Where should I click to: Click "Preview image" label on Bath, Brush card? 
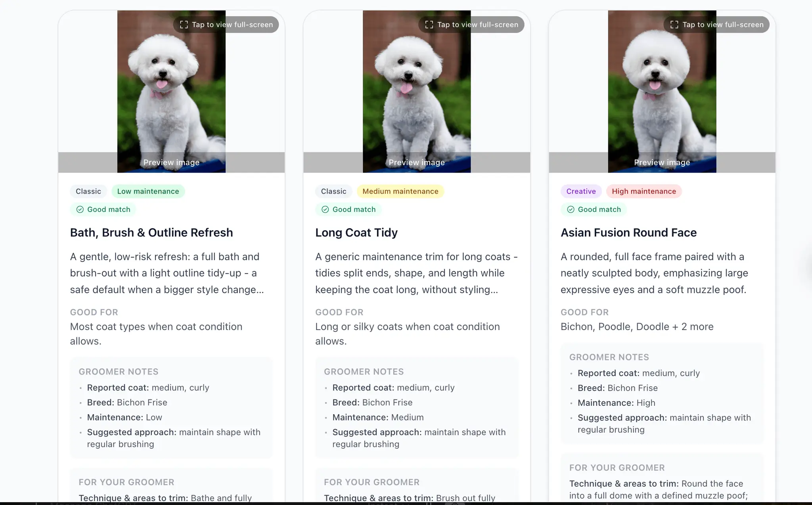pos(171,162)
